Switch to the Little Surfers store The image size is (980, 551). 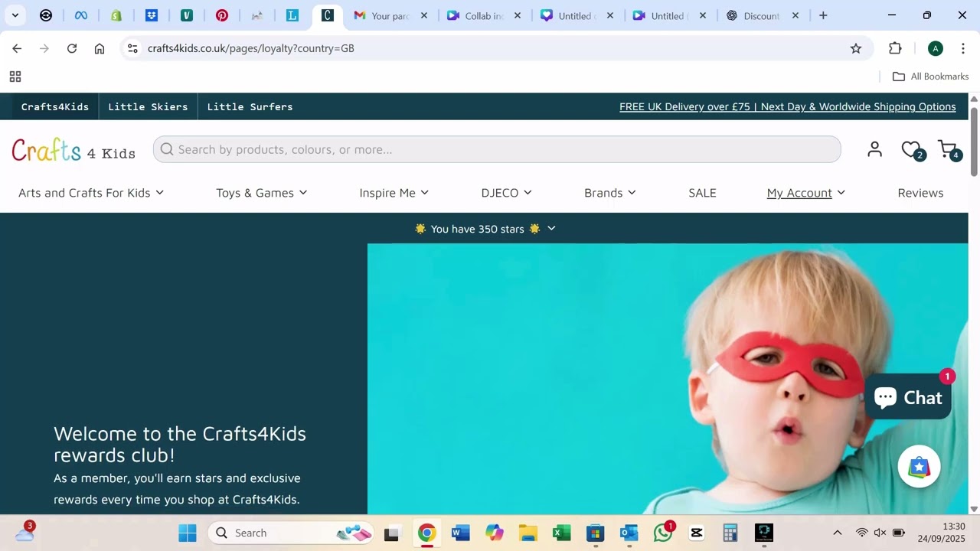click(250, 106)
